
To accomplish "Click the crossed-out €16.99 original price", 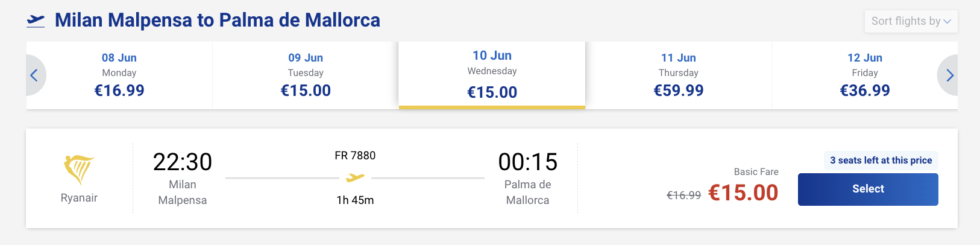I will (683, 196).
